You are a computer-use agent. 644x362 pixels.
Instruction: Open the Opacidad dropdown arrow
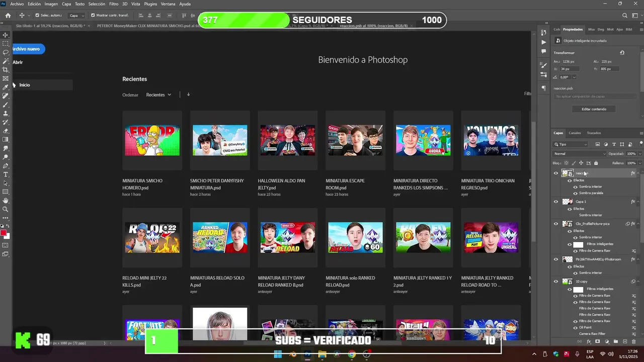click(640, 154)
